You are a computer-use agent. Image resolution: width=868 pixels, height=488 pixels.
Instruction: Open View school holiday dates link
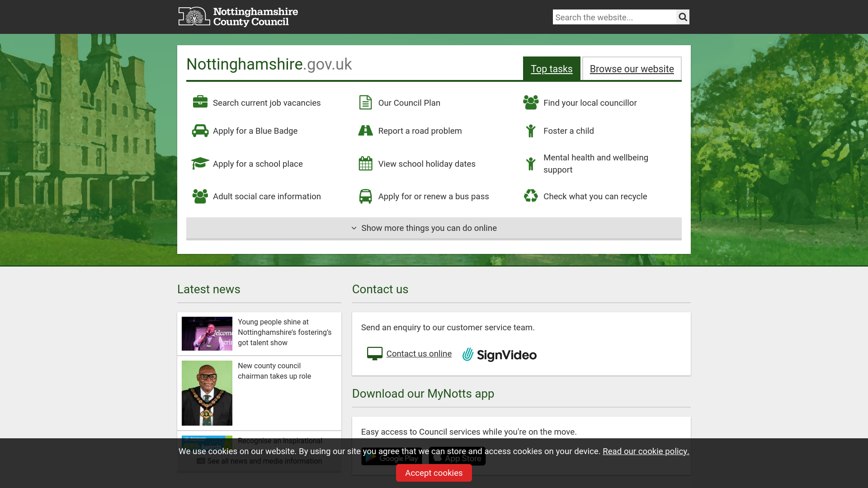(x=427, y=164)
